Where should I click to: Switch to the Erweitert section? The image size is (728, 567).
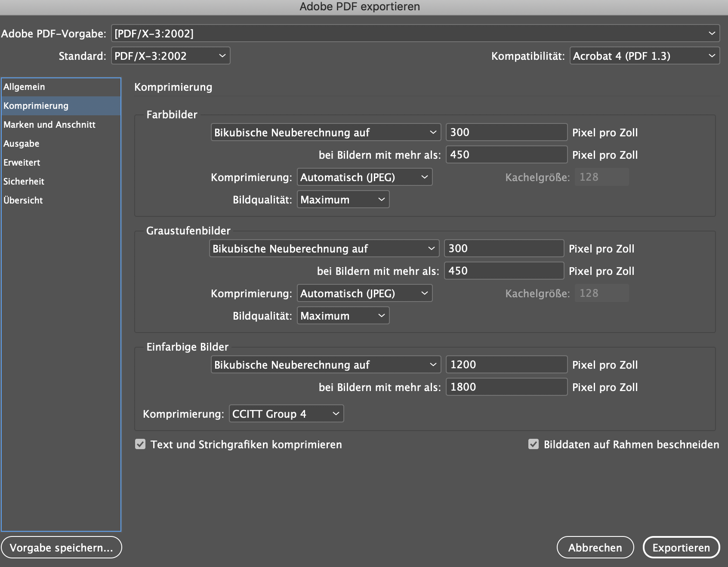(x=61, y=163)
